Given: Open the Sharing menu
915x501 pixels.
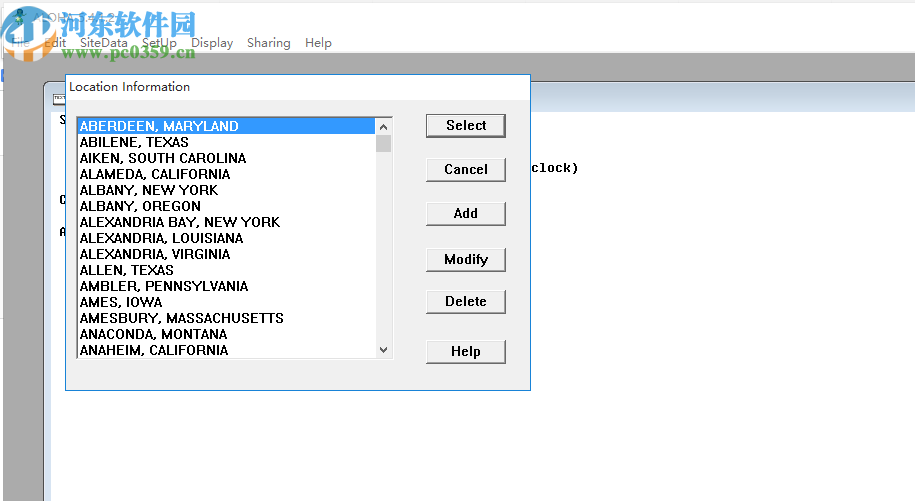Looking at the screenshot, I should [268, 43].
